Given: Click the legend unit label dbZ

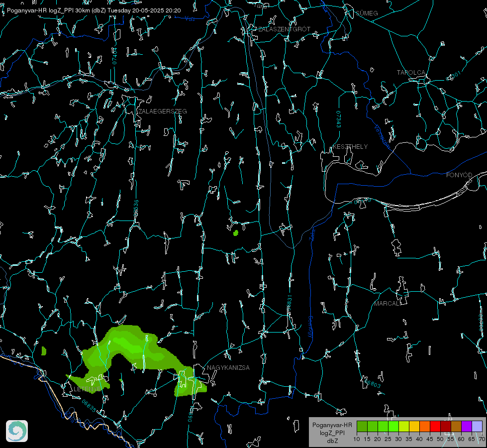Looking at the screenshot, I should pos(332,441).
